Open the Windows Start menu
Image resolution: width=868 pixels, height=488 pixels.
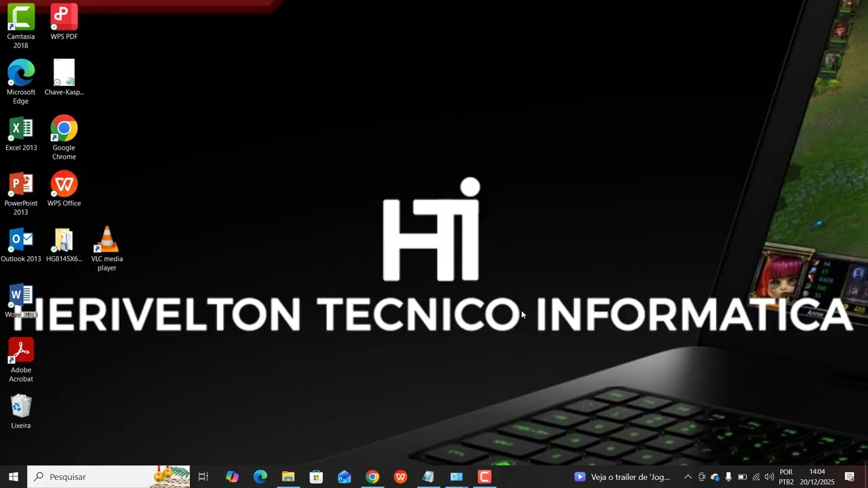[13, 476]
